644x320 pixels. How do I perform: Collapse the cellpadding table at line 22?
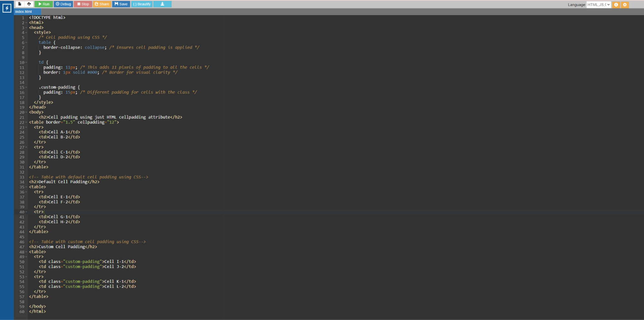[x=26, y=122]
